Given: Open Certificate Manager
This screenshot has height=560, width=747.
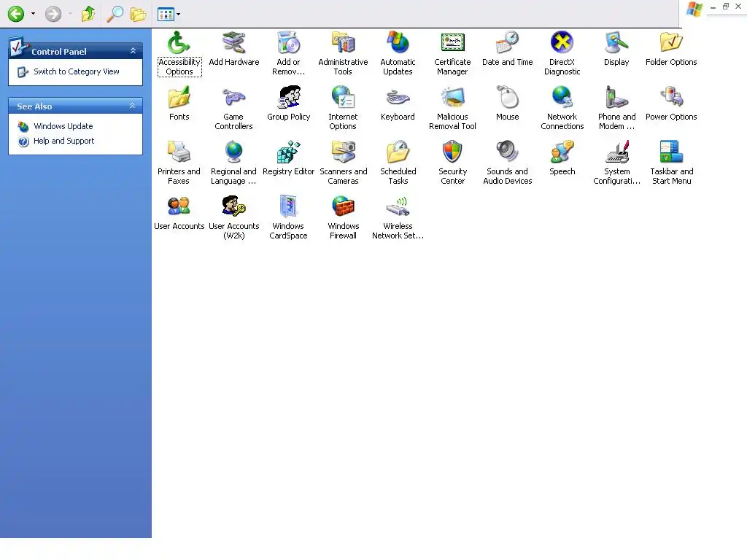Looking at the screenshot, I should 452,53.
